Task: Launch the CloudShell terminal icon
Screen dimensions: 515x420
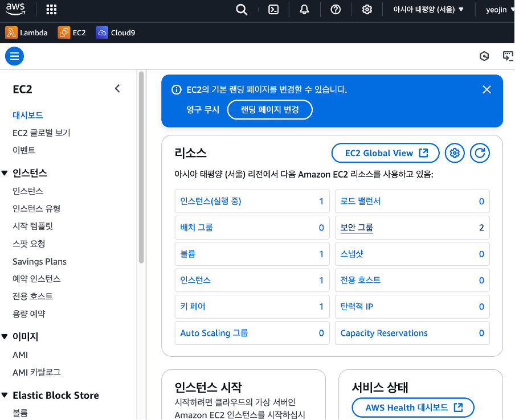Action: (x=273, y=10)
